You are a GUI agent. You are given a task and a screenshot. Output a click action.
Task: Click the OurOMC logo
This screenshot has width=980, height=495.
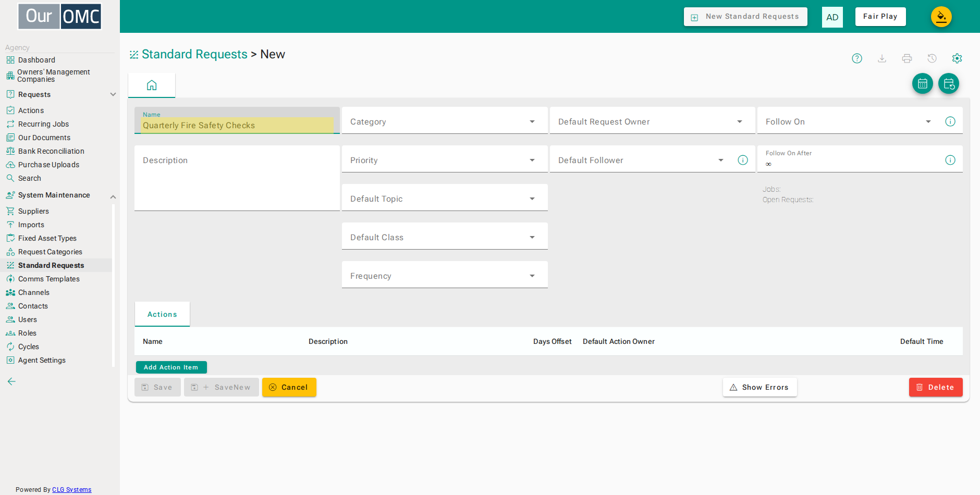point(60,16)
